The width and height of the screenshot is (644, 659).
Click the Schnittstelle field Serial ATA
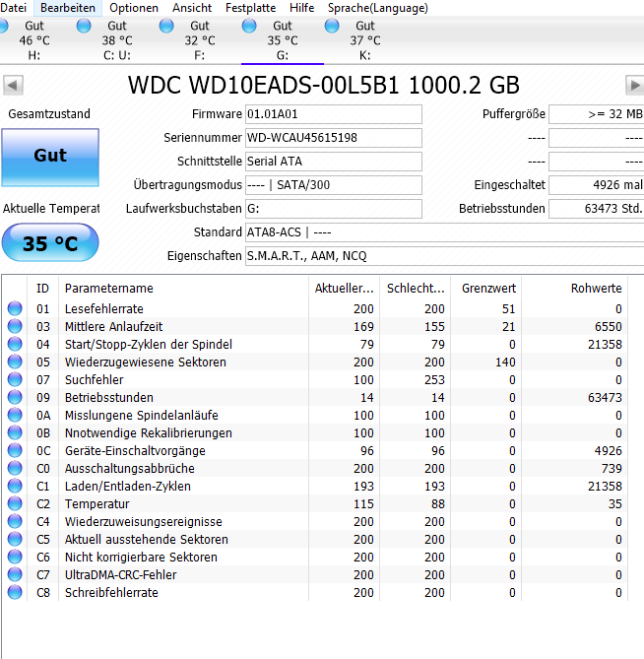point(334,162)
